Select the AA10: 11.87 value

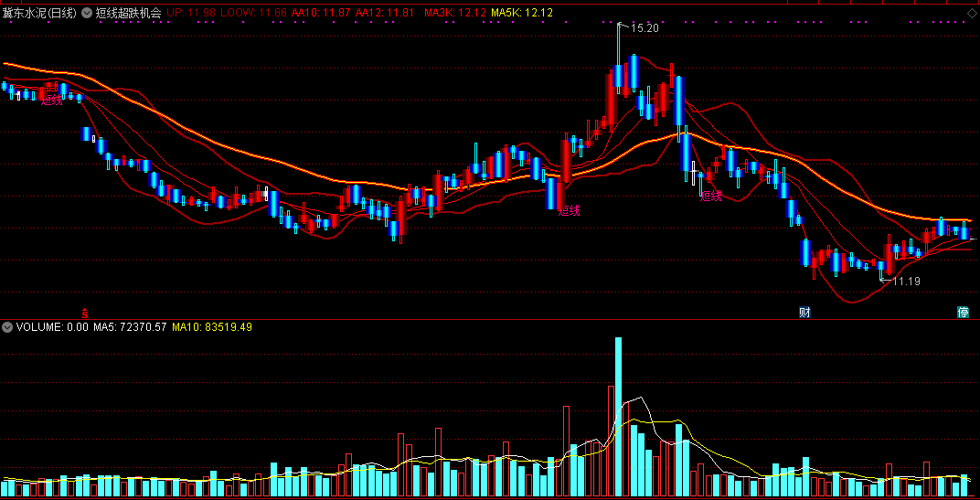pyautogui.click(x=321, y=13)
